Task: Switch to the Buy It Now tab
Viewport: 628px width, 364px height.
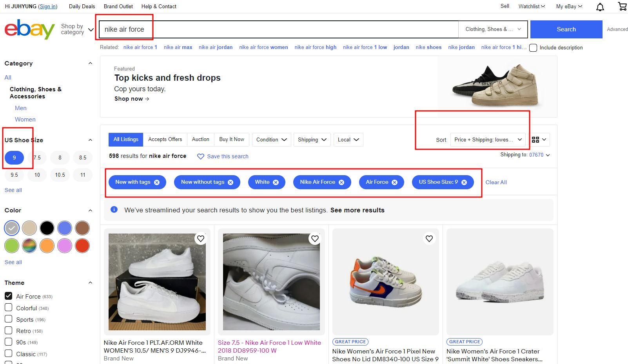Action: tap(232, 139)
